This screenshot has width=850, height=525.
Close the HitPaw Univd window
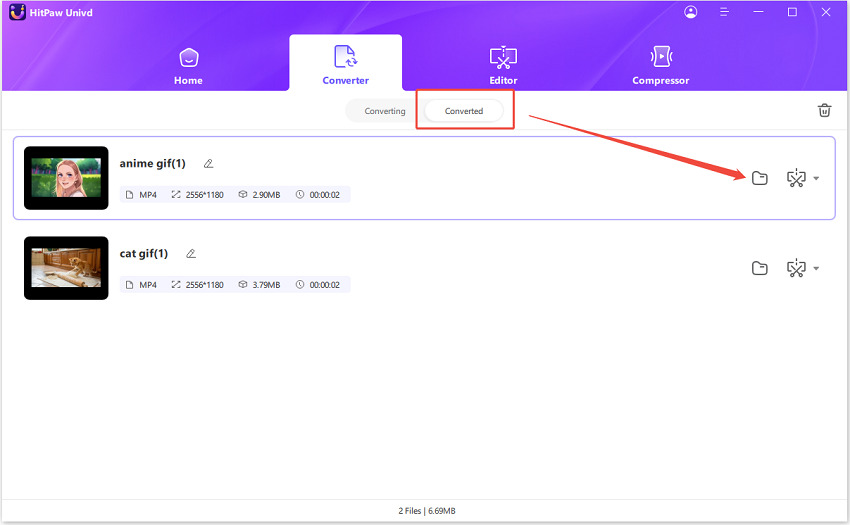826,12
